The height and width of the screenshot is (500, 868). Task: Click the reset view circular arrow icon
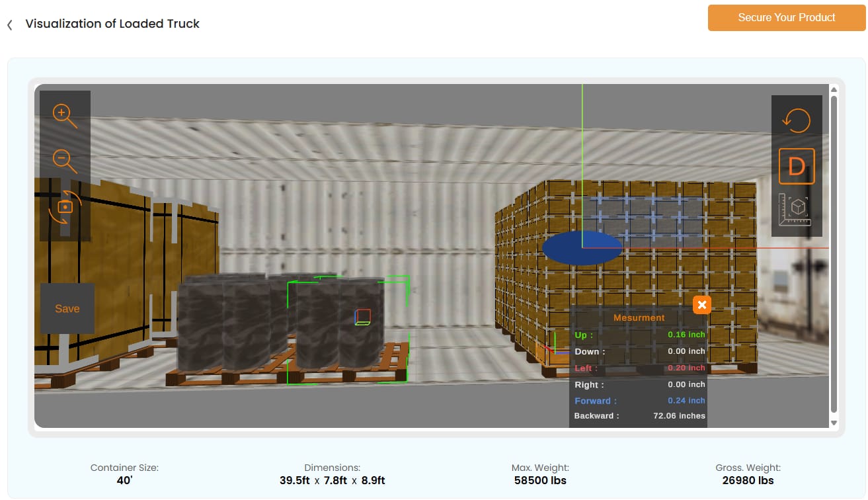pos(797,120)
